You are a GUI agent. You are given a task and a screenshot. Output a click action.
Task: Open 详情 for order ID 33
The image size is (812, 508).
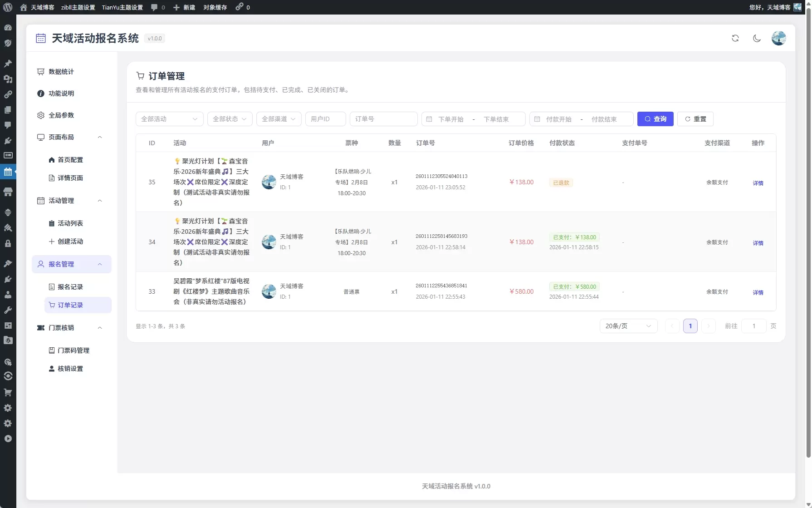[x=758, y=292]
